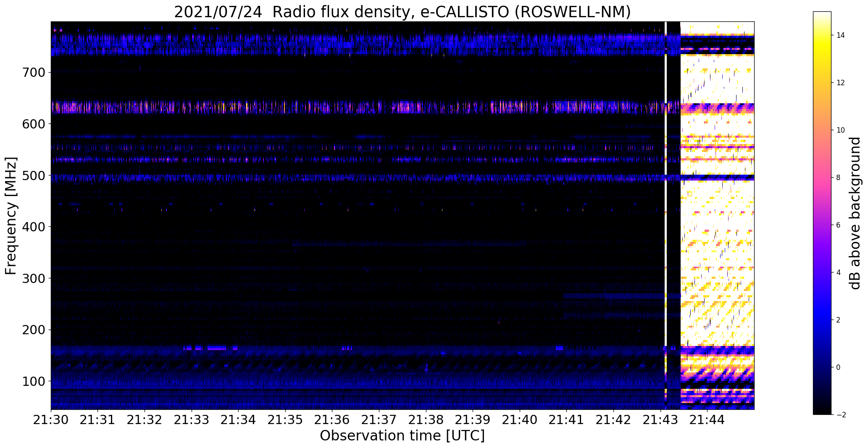
Task: Click the frequency tick label 500
Action: click(33, 176)
